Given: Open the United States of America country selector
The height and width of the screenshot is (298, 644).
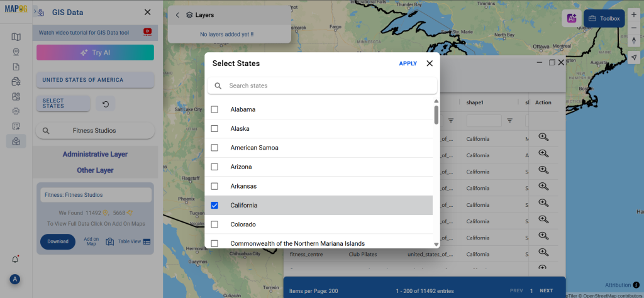Looking at the screenshot, I should (95, 80).
